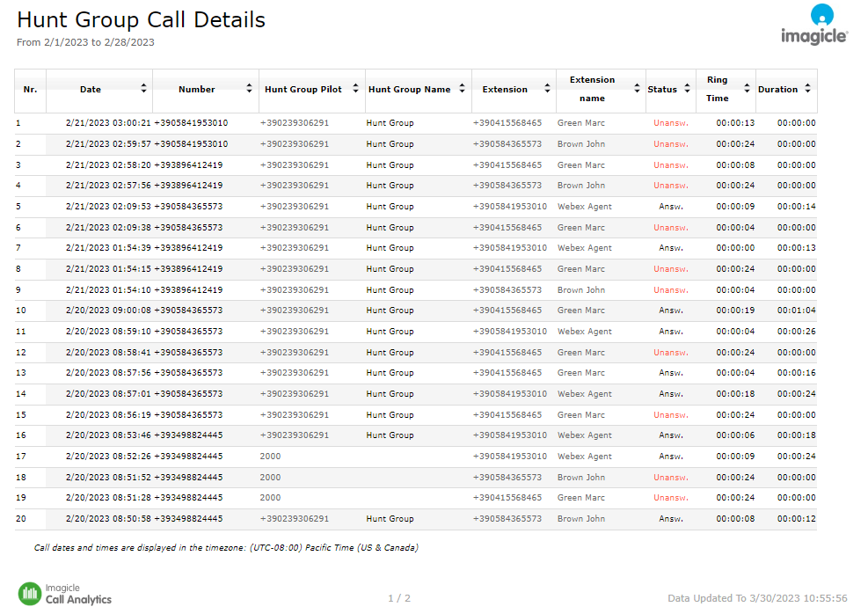Viewport: 868px width, 614px height.
Task: Click the Unansw. status in row 2
Action: coord(670,144)
